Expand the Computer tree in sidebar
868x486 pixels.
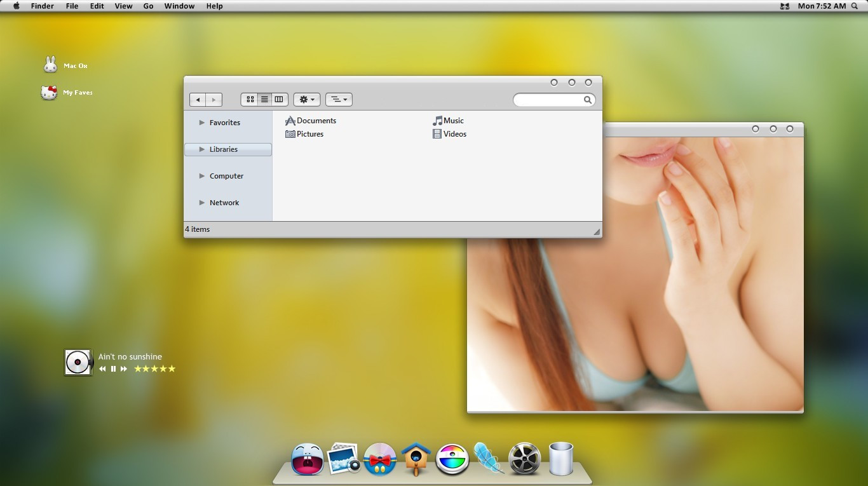202,176
